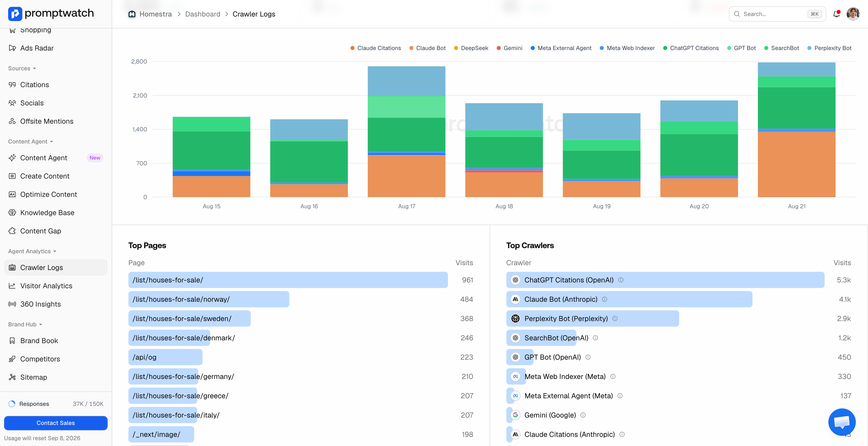Screen dimensions: 868x446
Task: Click the 360 Insights radar icon
Action: coord(12,304)
